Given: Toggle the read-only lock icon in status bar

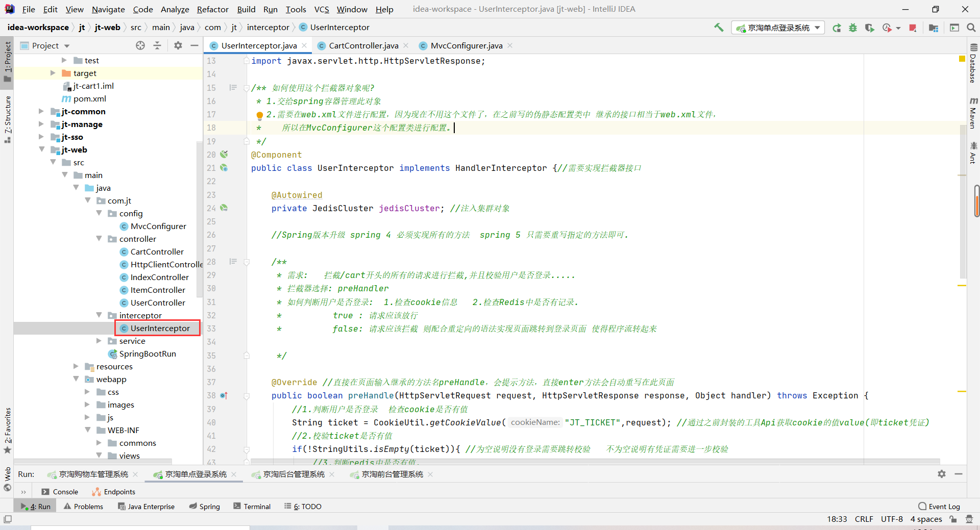Looking at the screenshot, I should pos(953,519).
